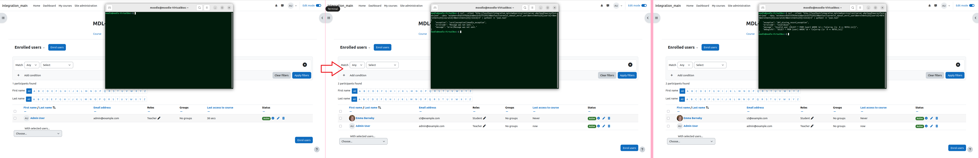This screenshot has height=158, width=980.
Task: Tick Emma Barnaby checkbox in second screenshot
Action: point(340,118)
